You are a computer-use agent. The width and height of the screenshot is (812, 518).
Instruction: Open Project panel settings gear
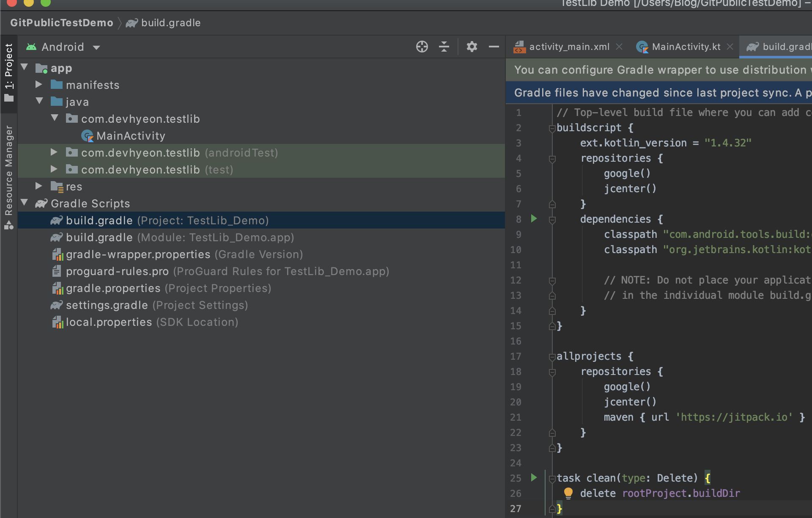pyautogui.click(x=472, y=47)
